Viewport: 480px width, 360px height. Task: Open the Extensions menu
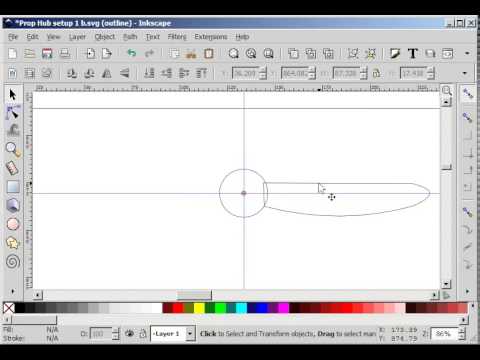point(211,37)
